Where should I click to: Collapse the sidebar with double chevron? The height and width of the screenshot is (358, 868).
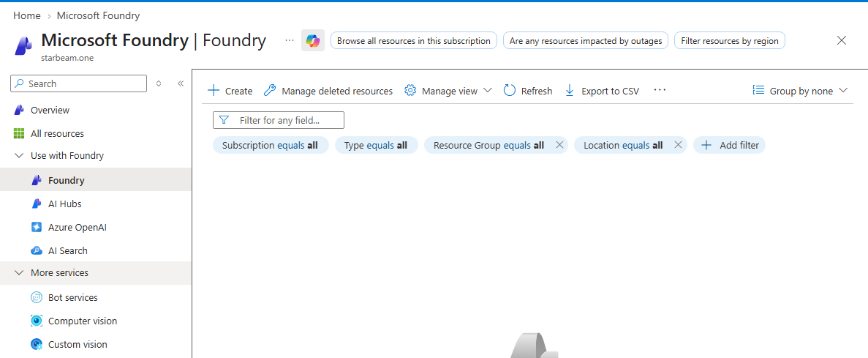point(181,83)
